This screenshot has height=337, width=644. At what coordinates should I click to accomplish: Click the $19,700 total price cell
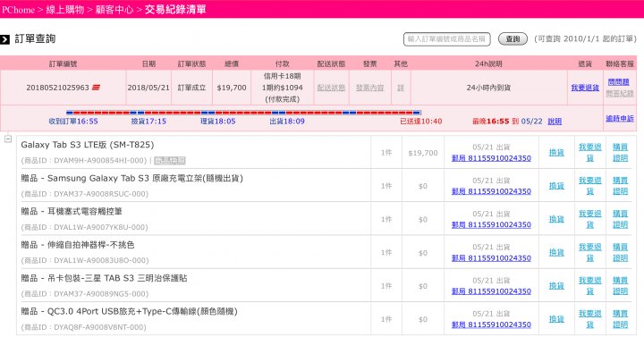(x=232, y=88)
